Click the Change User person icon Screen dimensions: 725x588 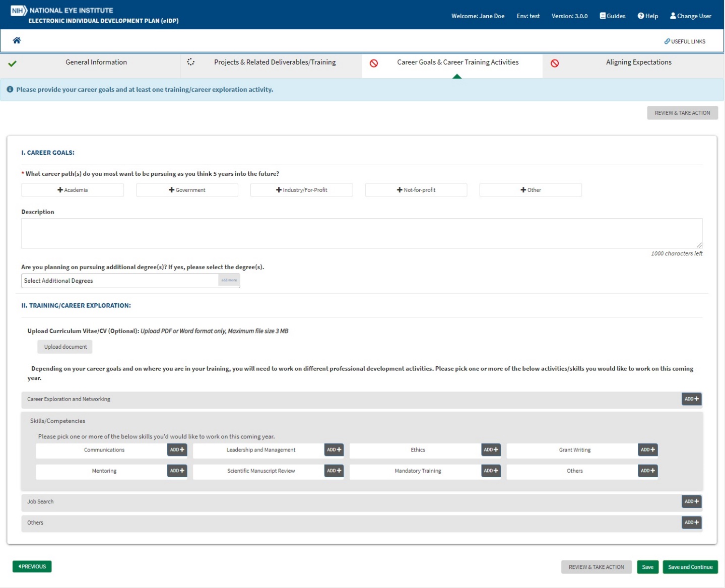click(x=673, y=16)
